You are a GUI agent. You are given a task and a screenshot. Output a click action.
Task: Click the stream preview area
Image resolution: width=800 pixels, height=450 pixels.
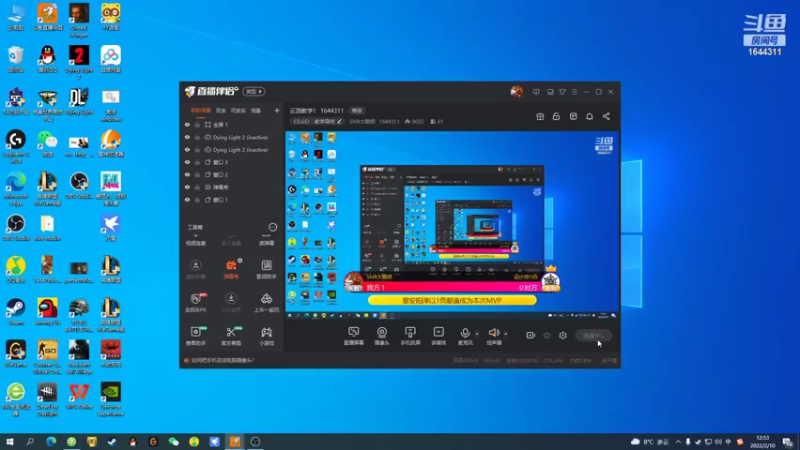pos(452,225)
